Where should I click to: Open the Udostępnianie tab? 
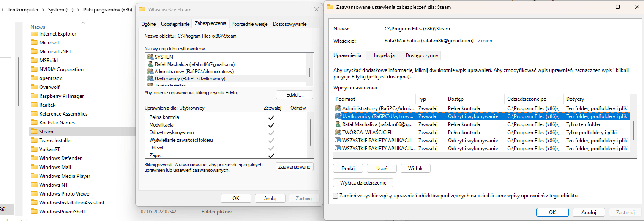175,24
